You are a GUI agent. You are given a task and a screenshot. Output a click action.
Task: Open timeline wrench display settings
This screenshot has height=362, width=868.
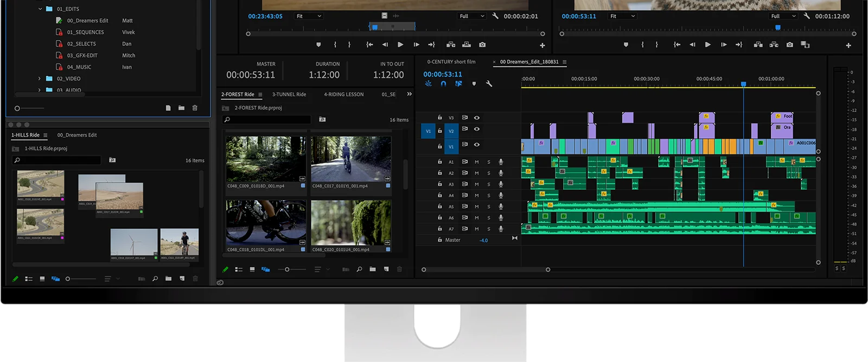point(489,83)
